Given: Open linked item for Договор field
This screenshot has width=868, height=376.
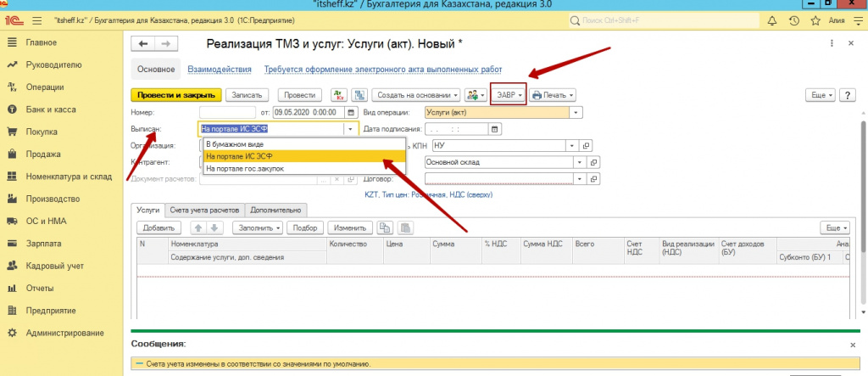Looking at the screenshot, I should (594, 179).
